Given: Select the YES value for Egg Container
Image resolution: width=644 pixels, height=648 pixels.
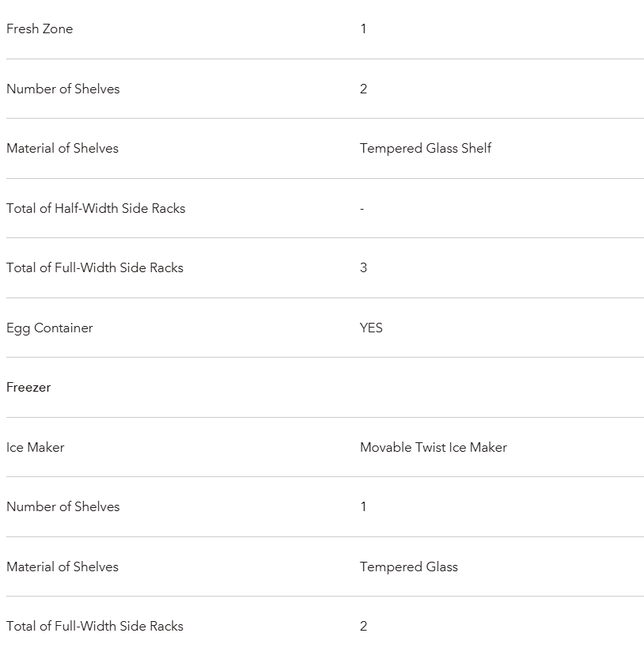Looking at the screenshot, I should click(371, 328).
